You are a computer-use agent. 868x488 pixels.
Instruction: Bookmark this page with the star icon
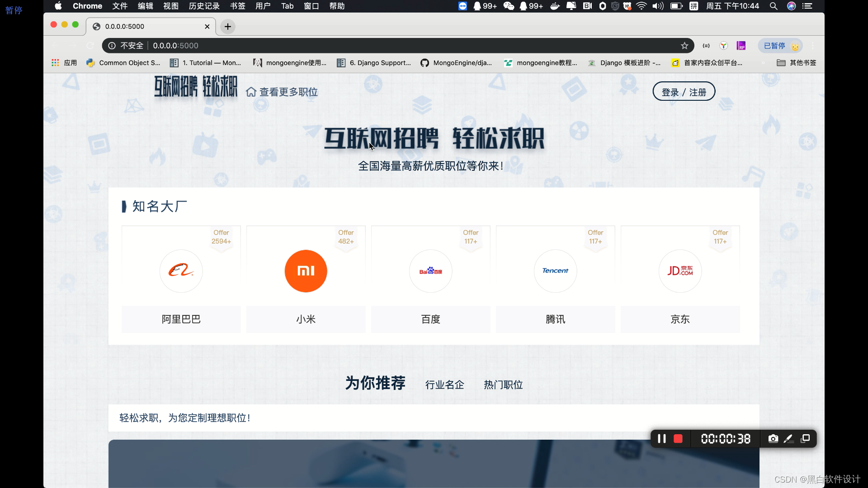(684, 46)
